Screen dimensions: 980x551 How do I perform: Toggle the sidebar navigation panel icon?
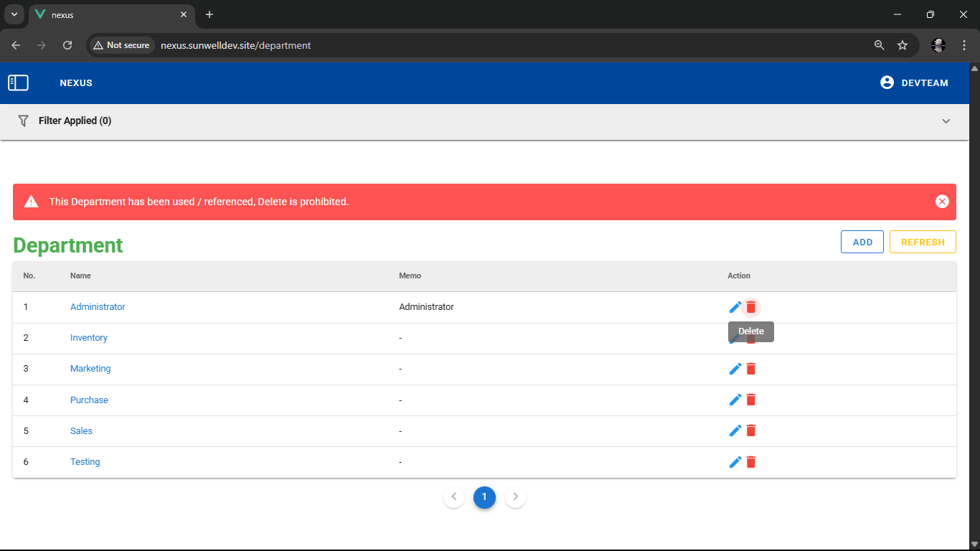(18, 83)
